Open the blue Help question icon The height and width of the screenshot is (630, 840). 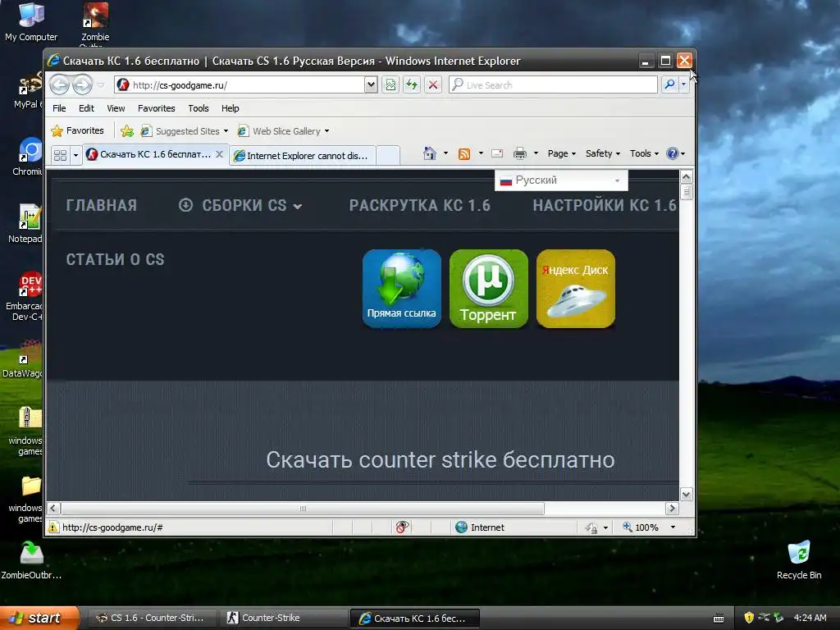[673, 153]
